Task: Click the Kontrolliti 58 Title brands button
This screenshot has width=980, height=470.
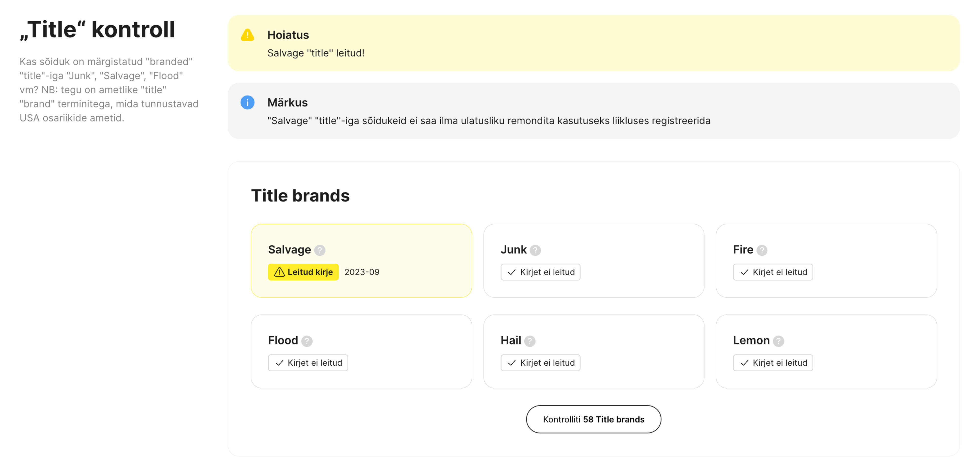Action: point(593,419)
